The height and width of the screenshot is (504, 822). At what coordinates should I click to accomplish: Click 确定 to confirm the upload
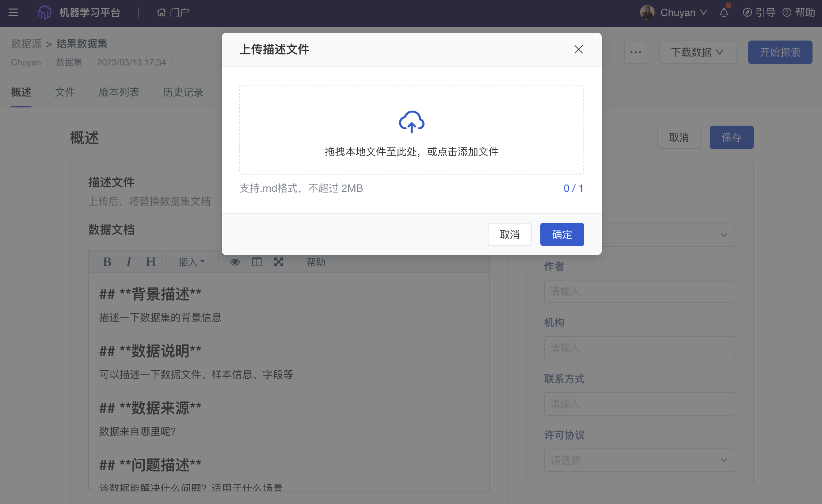(562, 234)
